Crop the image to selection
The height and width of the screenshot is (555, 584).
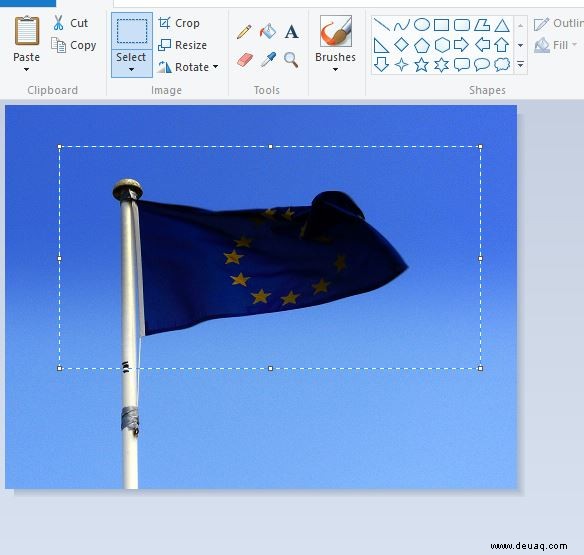pos(179,23)
